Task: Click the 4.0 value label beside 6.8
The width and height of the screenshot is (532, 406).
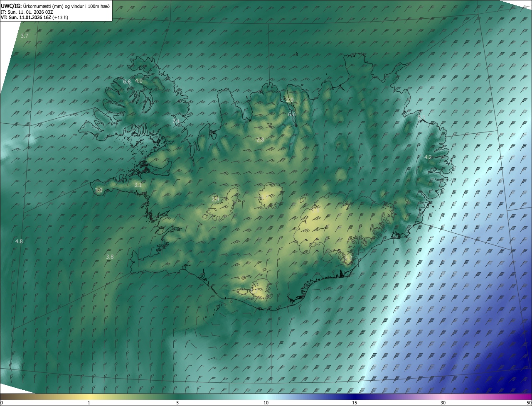Action: coord(139,81)
